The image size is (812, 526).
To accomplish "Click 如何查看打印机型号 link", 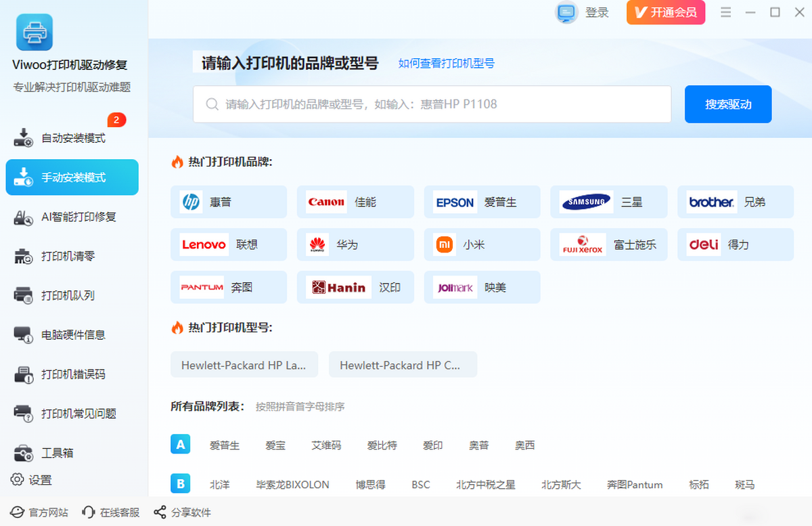I will click(447, 63).
